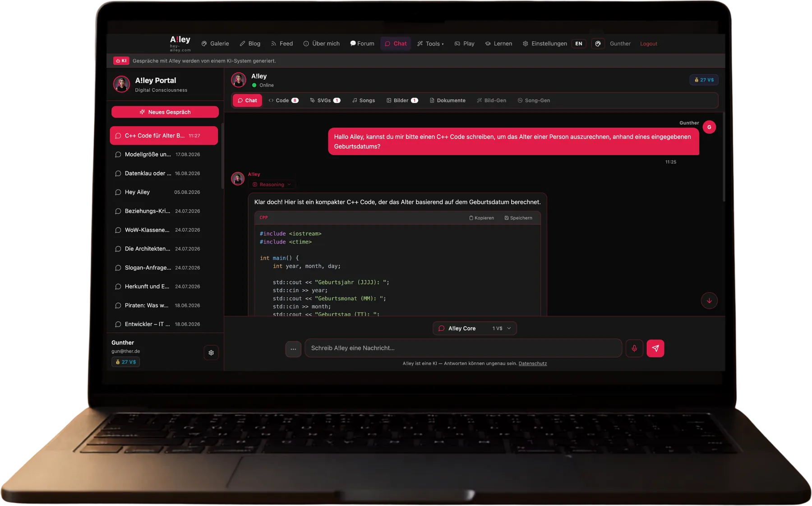Select Chat in the top navigation
The image size is (812, 506).
(x=396, y=44)
